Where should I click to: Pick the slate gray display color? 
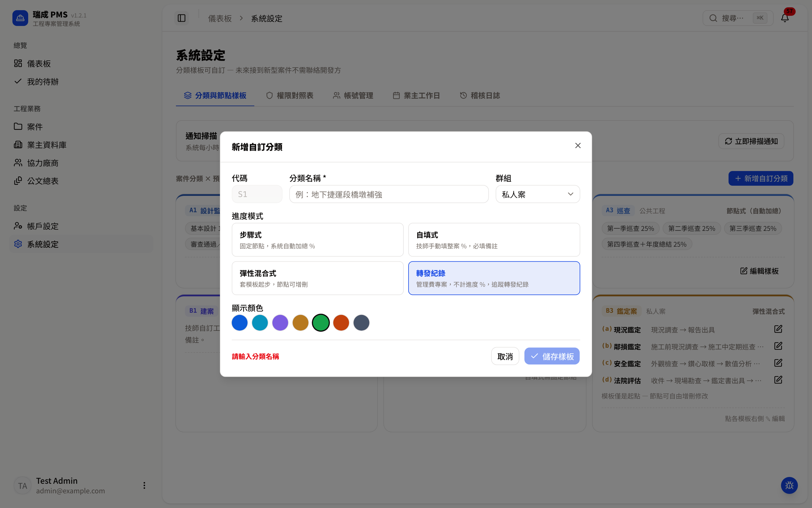point(361,323)
